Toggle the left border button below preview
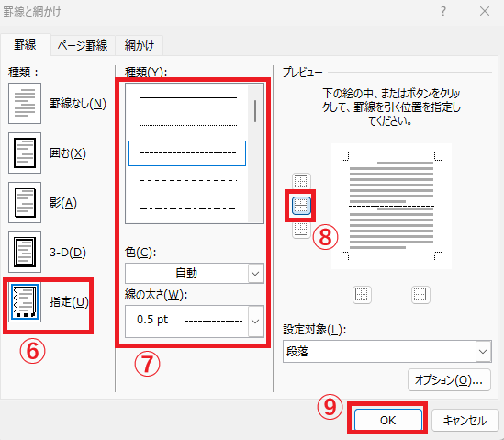504x440 pixels. (x=362, y=295)
